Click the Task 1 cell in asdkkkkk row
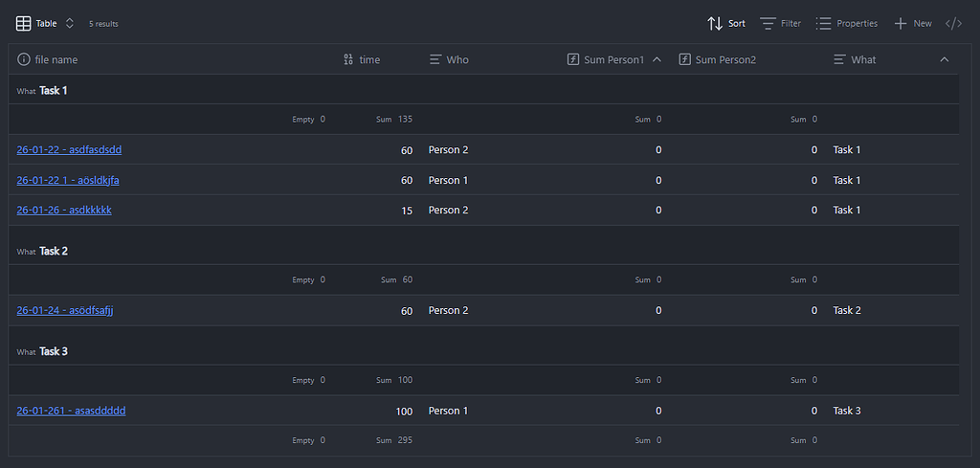980x468 pixels. [847, 210]
